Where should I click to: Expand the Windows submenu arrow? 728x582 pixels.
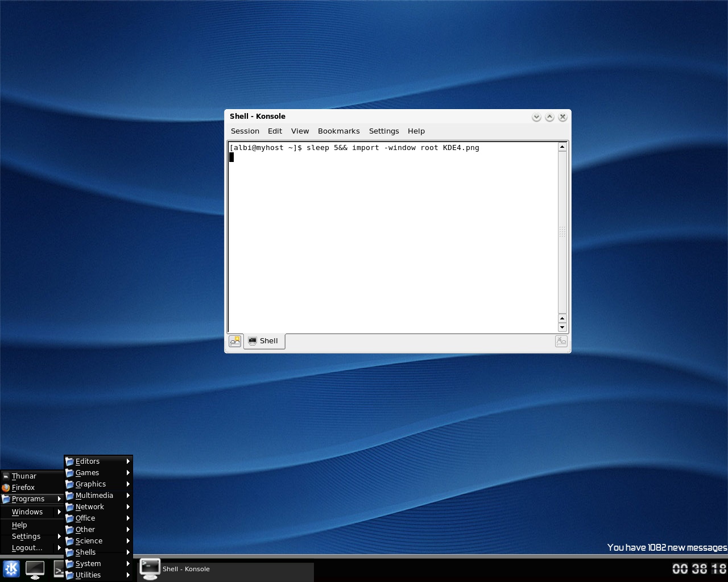pos(59,512)
